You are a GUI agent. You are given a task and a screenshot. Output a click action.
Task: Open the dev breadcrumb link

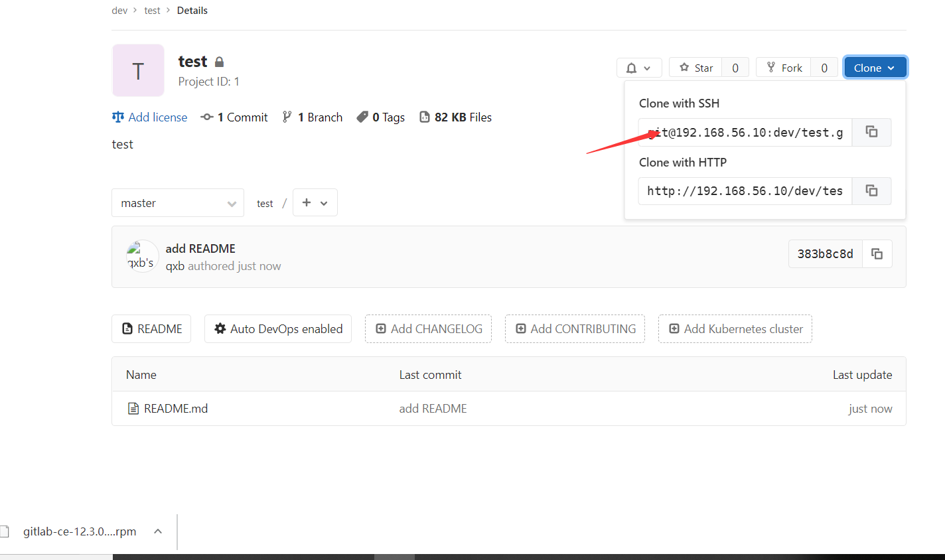coord(119,11)
